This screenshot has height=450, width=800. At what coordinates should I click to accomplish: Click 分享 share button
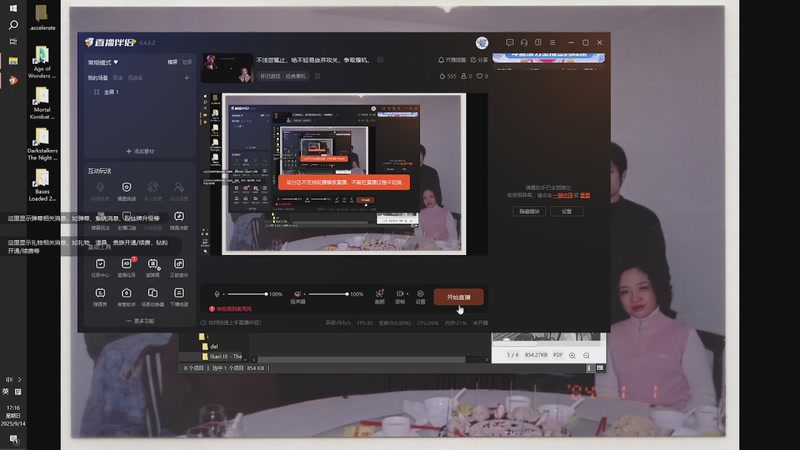coord(479,60)
